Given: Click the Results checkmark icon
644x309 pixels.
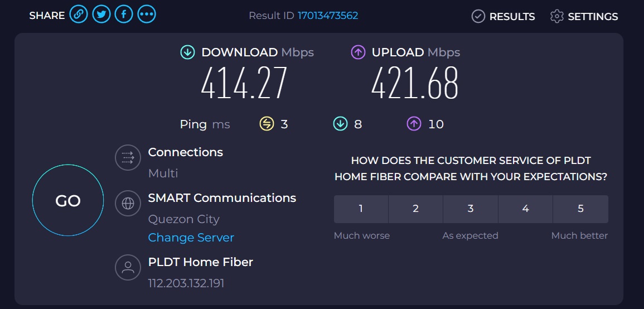Looking at the screenshot, I should (478, 16).
